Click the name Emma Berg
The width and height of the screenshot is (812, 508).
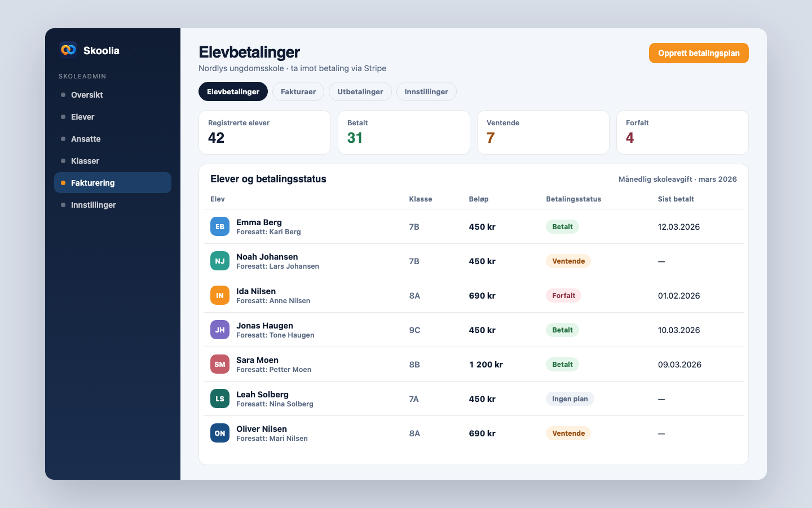point(259,222)
